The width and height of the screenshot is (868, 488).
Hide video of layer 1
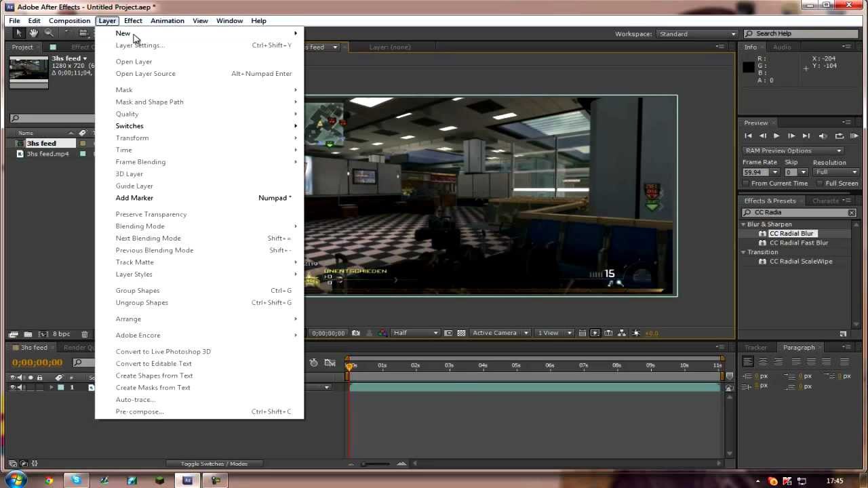point(13,387)
